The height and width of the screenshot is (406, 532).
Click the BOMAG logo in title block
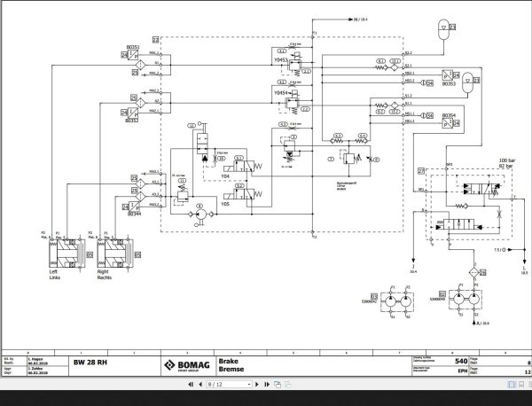(187, 365)
